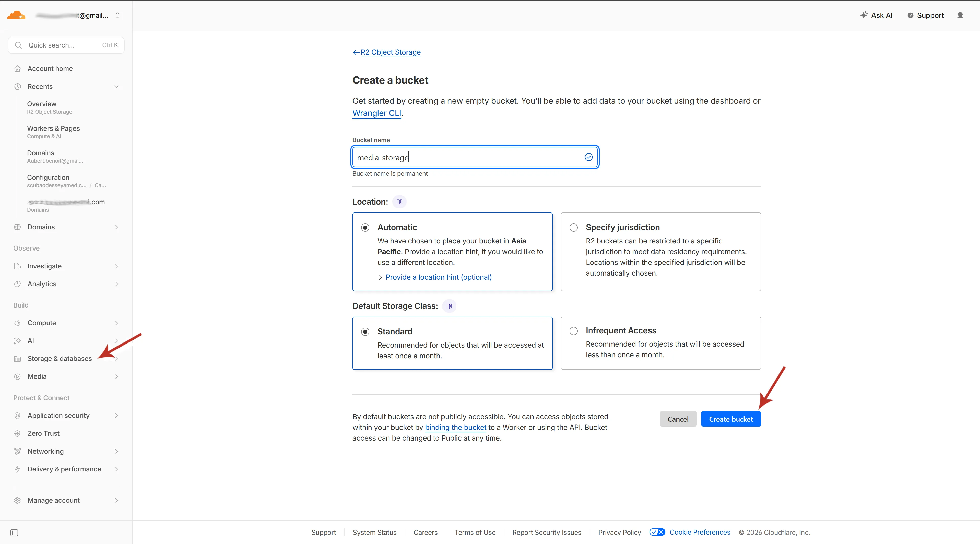Collapse the sidebar panel icon

[15, 533]
